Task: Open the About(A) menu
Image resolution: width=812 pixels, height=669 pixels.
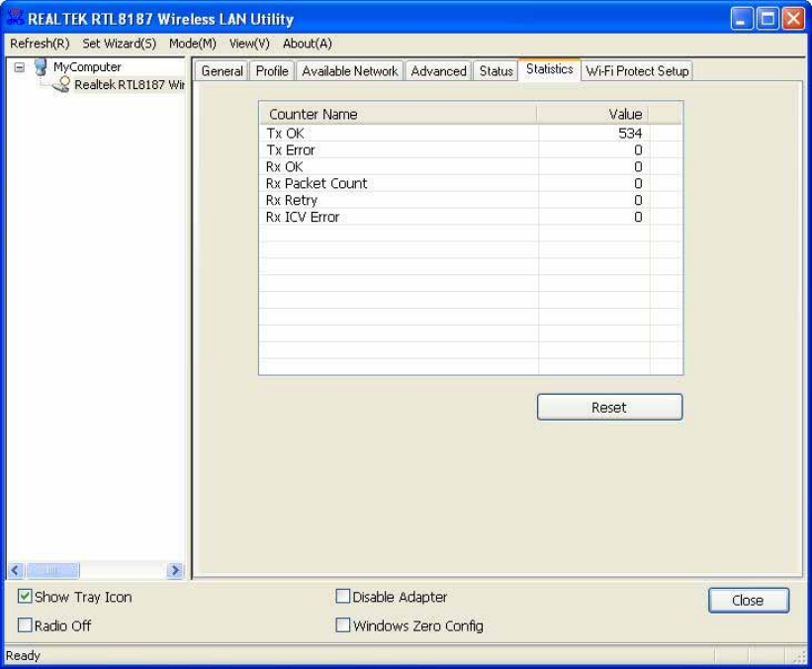Action: [307, 44]
